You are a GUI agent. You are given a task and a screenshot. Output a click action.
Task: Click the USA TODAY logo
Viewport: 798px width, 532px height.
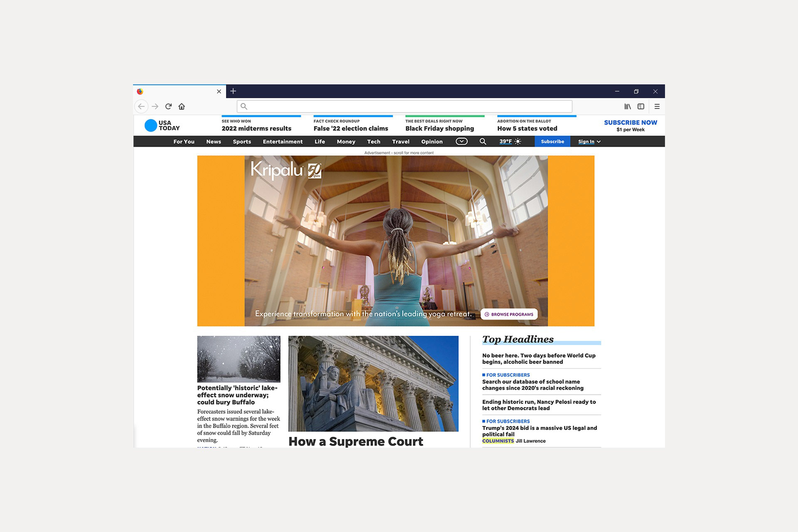[x=162, y=126]
